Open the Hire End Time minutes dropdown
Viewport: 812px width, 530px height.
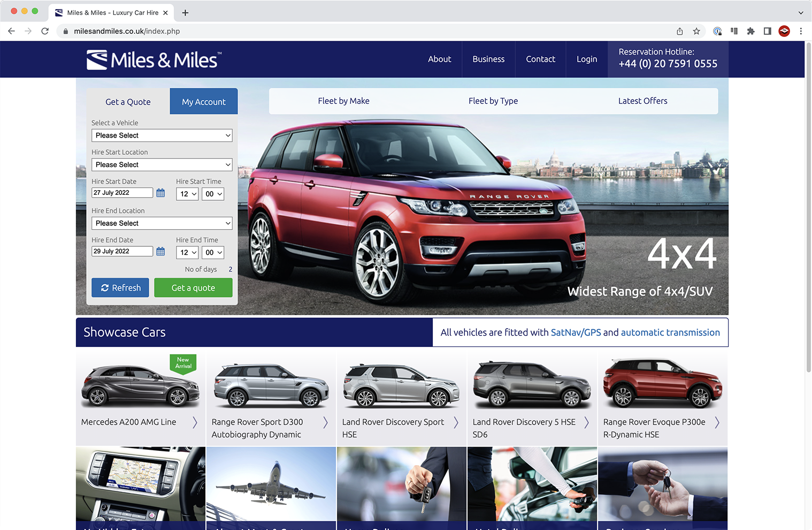click(x=213, y=253)
